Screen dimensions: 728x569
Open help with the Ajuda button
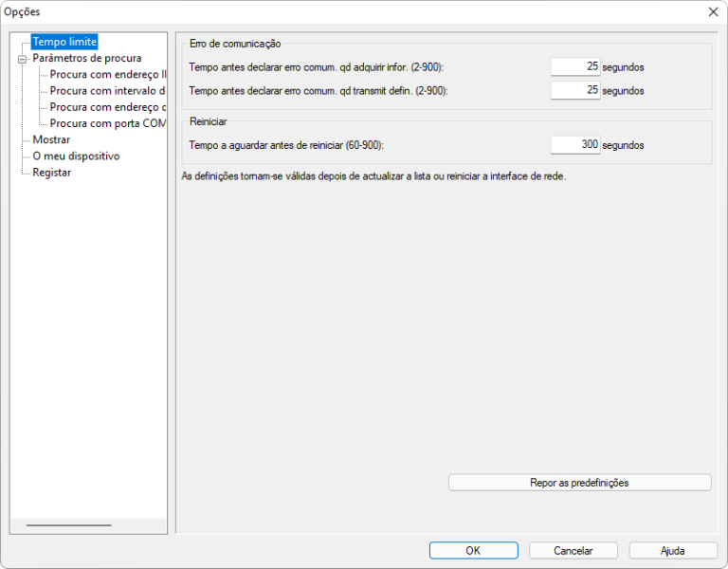[x=672, y=550]
